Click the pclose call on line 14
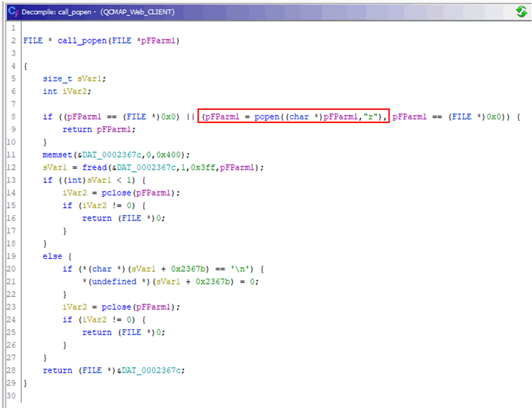 click(121, 193)
